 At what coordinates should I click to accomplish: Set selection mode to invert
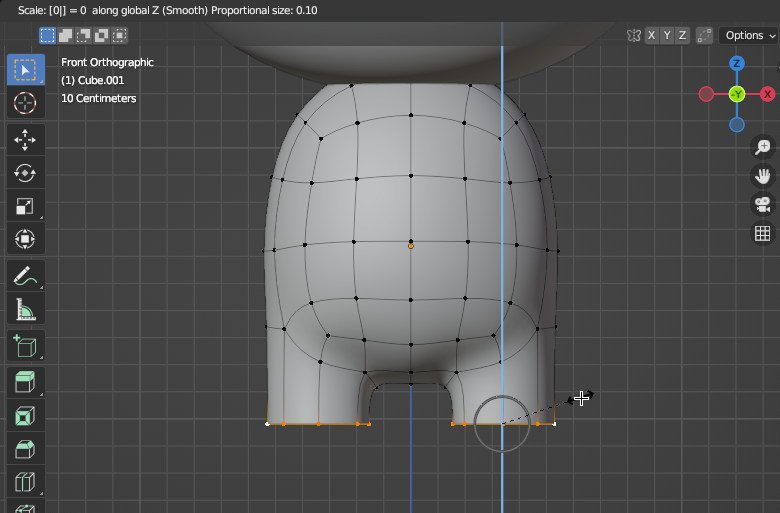click(101, 35)
